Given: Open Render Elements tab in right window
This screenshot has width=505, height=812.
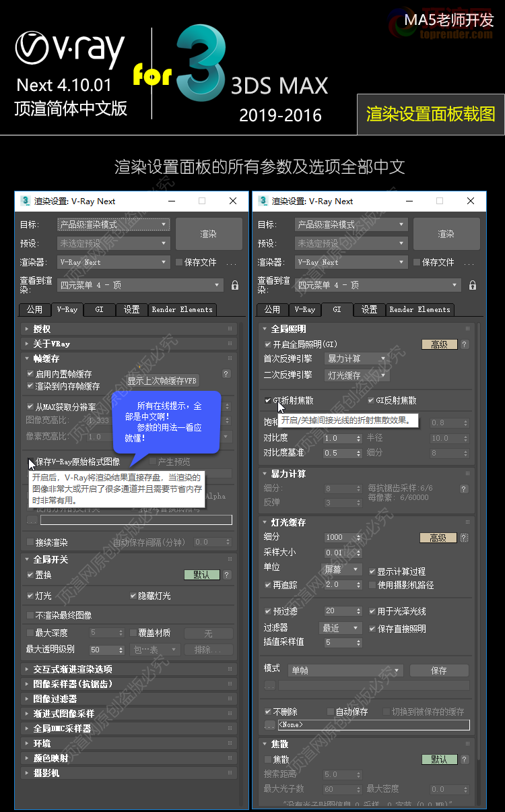Looking at the screenshot, I should tap(419, 309).
